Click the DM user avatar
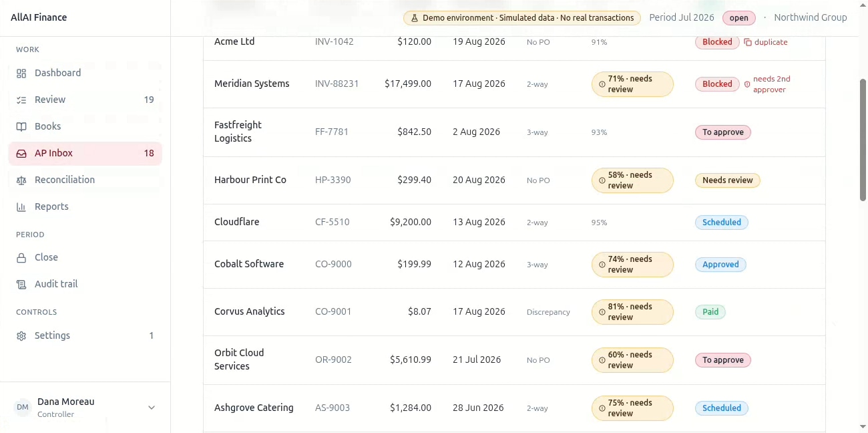 pos(23,408)
